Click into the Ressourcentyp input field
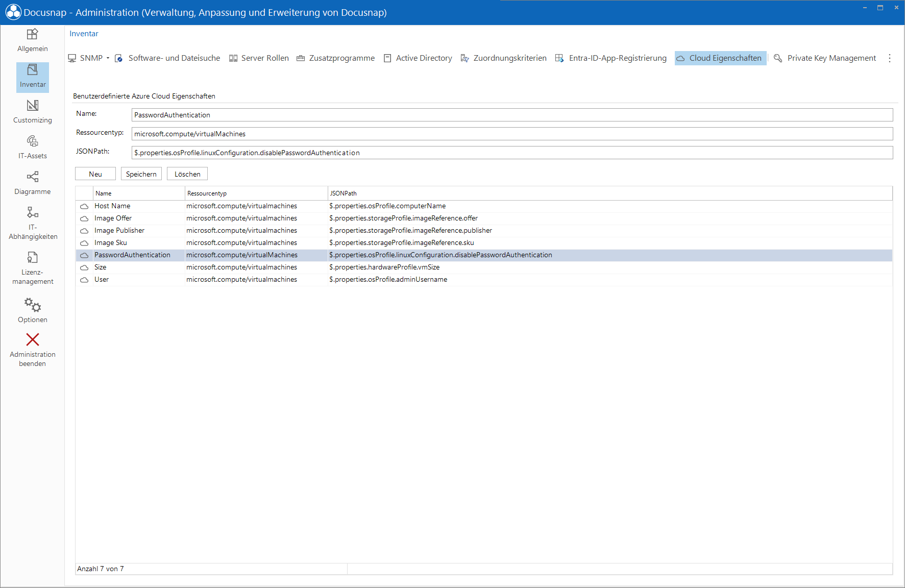The image size is (905, 588). pos(512,134)
